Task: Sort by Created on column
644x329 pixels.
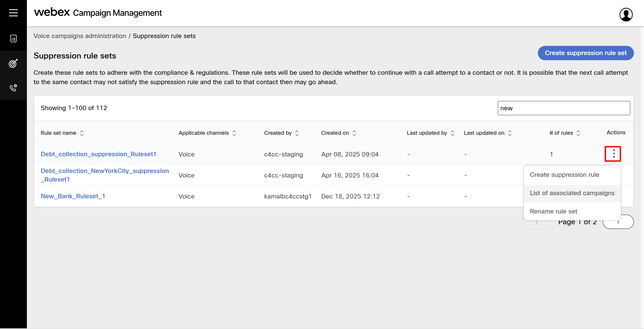Action: pyautogui.click(x=354, y=133)
